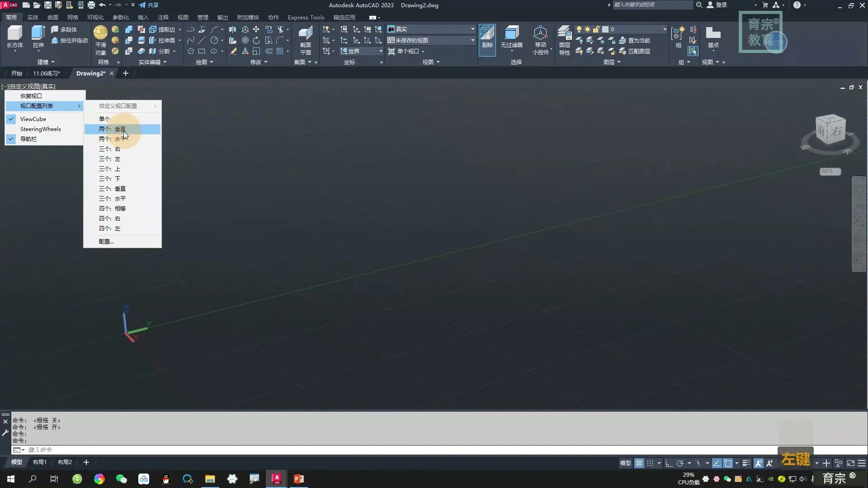The height and width of the screenshot is (488, 868).
Task: Click the Smooth Object (平滑对象) sphere icon
Action: tap(100, 33)
